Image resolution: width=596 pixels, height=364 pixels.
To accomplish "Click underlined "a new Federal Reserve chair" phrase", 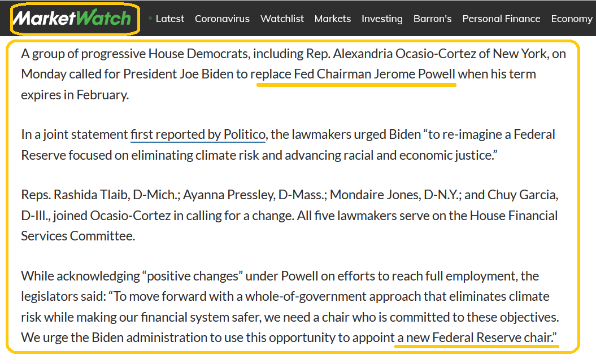I will [476, 337].
